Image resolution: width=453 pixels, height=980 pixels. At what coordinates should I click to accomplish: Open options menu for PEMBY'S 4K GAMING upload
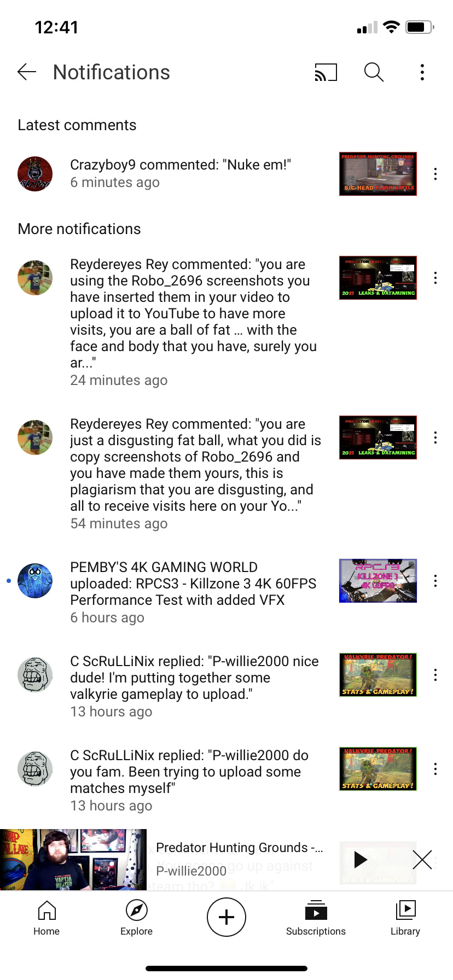click(435, 581)
